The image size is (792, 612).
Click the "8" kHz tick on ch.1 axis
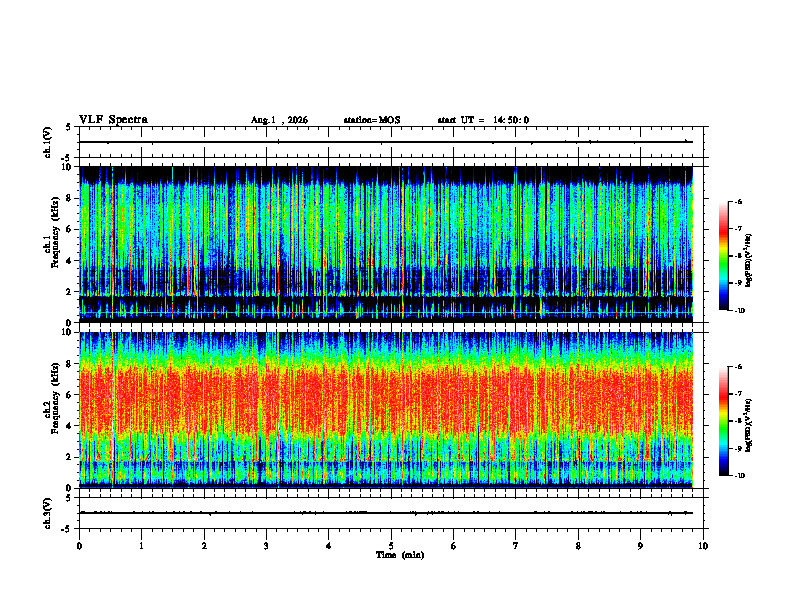click(x=70, y=198)
